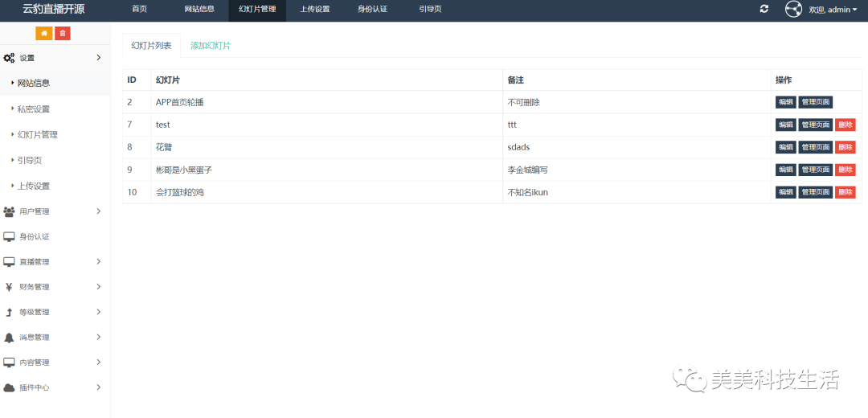Expand the 插件中心 section chevron

[x=99, y=387]
